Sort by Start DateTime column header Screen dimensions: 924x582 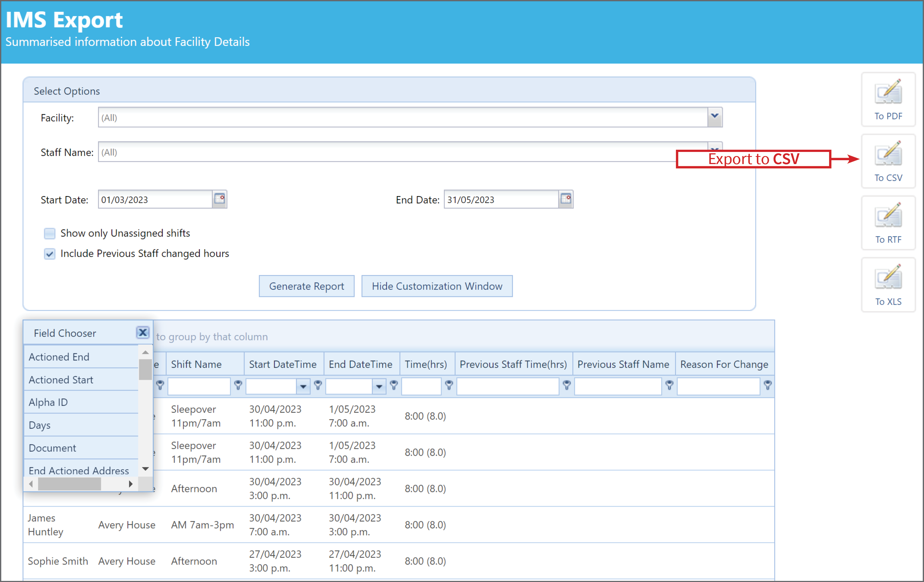pyautogui.click(x=284, y=364)
